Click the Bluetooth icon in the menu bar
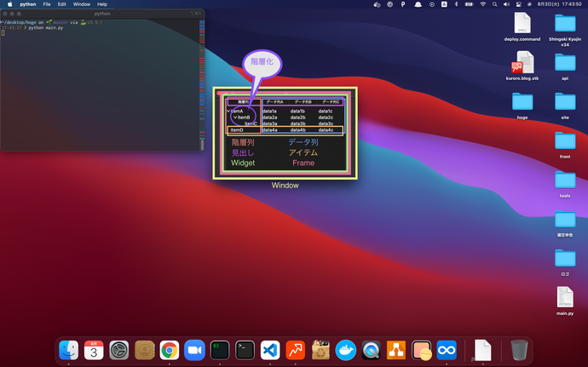Viewport: 588px width, 367px height. coord(457,4)
